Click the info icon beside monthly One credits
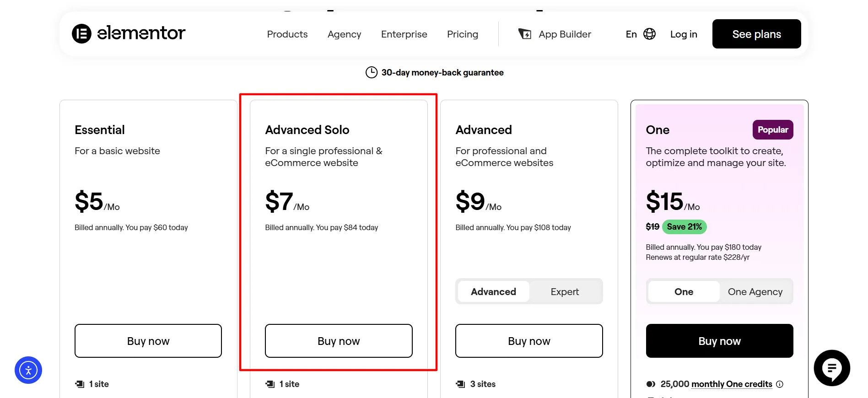This screenshot has height=398, width=868. click(x=780, y=384)
